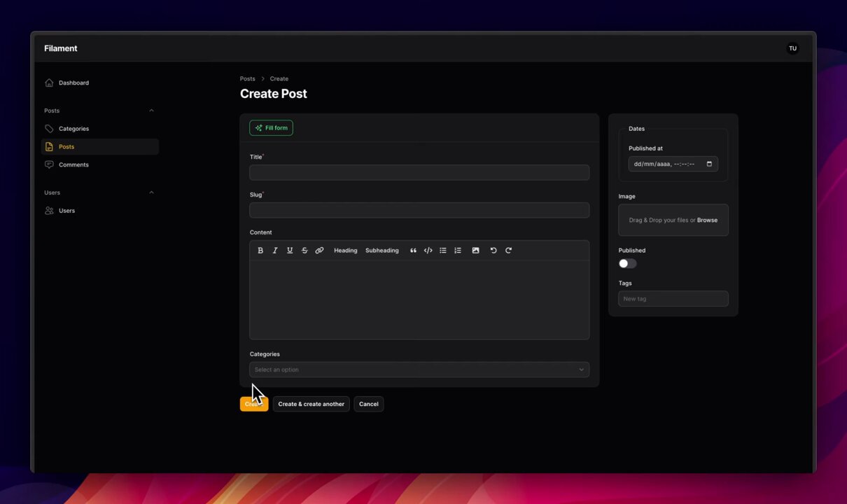Browse files for Image upload

click(x=707, y=220)
